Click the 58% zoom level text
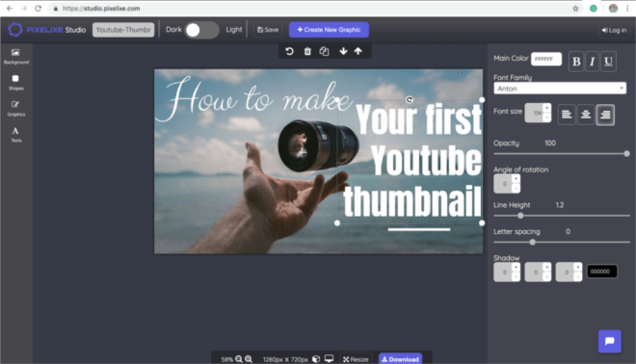 [227, 359]
